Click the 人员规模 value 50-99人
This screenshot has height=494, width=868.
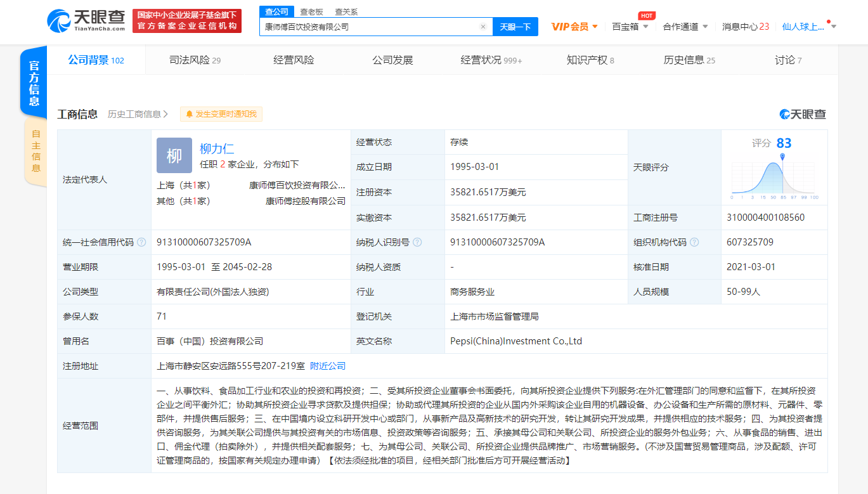(x=743, y=292)
